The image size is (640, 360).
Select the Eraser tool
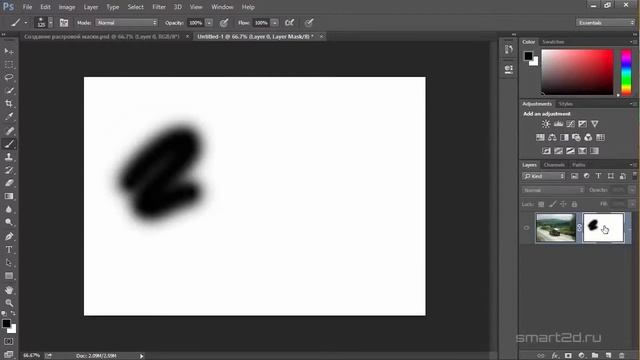9,183
